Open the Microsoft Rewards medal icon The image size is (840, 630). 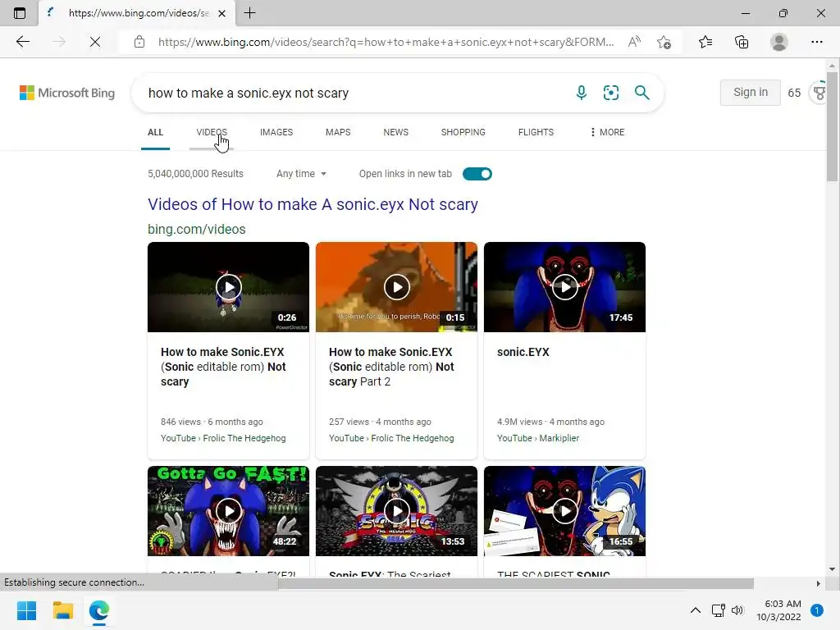pyautogui.click(x=819, y=93)
